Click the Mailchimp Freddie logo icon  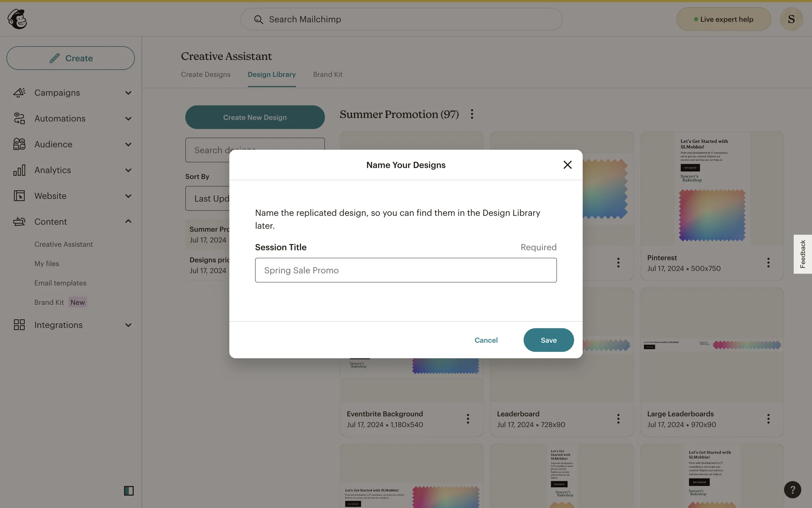pos(17,19)
